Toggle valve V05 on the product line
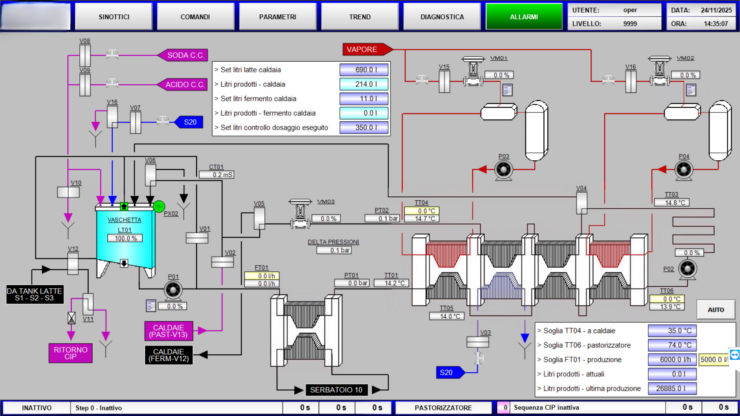The image size is (740, 416). (259, 218)
